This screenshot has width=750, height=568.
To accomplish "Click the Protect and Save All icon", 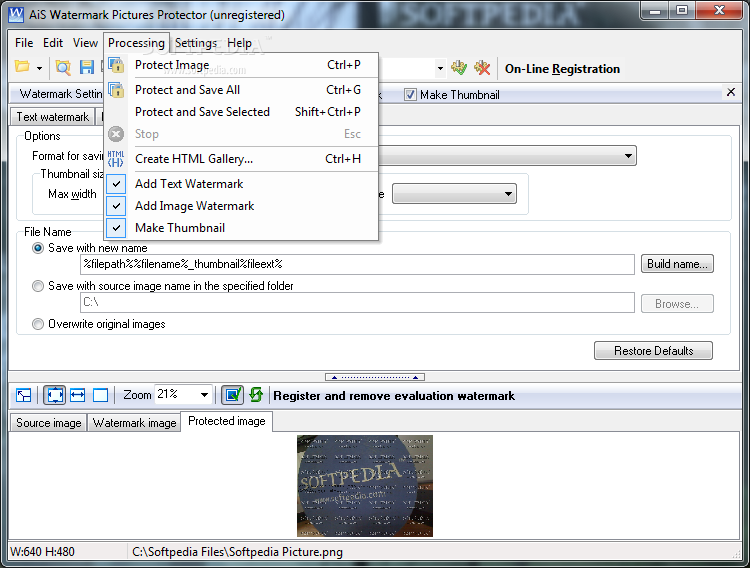I will pos(116,90).
